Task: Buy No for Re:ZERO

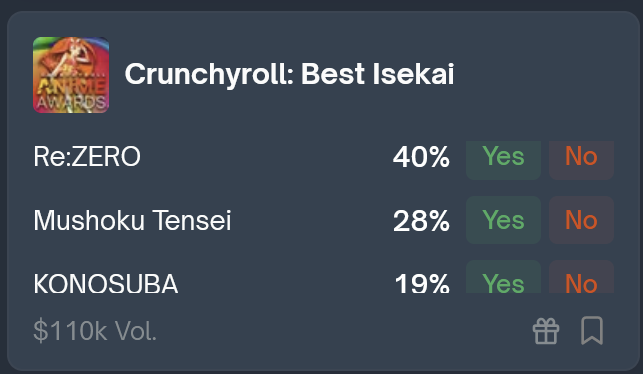Action: point(581,160)
